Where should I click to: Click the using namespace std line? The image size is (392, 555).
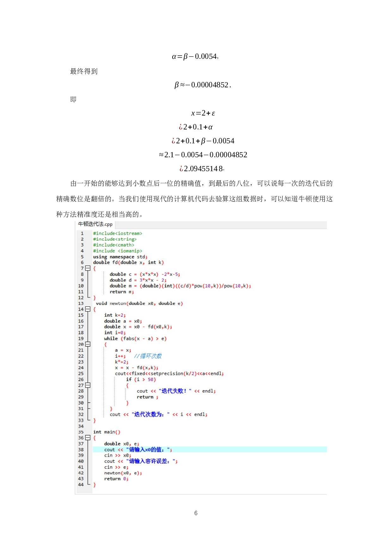(x=120, y=257)
